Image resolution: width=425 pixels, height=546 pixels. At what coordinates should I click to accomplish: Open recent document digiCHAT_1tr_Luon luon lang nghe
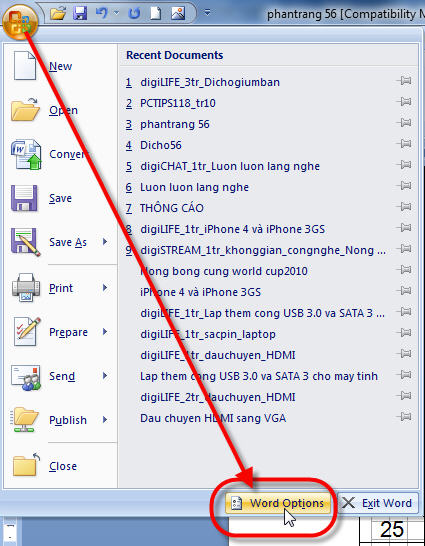coord(230,166)
